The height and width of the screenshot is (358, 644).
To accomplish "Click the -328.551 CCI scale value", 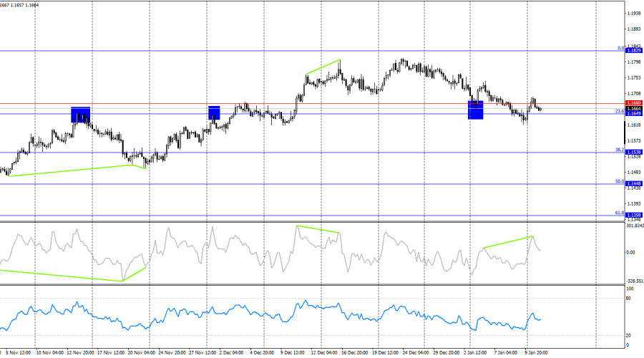I will tap(635, 281).
